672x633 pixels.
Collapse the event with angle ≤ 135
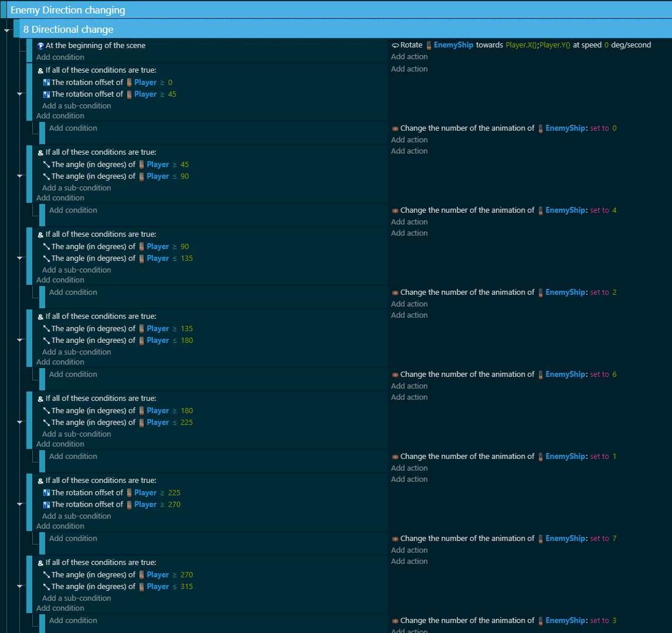tap(19, 258)
